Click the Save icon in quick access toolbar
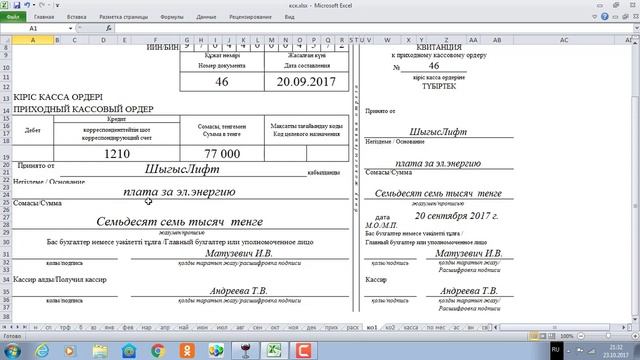Viewport: 640px width, 360px height. pos(17,5)
